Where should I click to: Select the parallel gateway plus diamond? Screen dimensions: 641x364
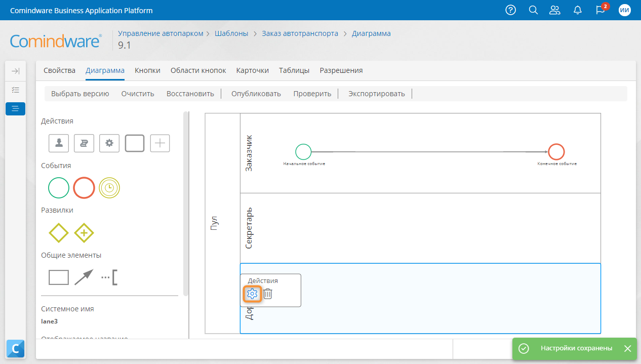pyautogui.click(x=84, y=233)
